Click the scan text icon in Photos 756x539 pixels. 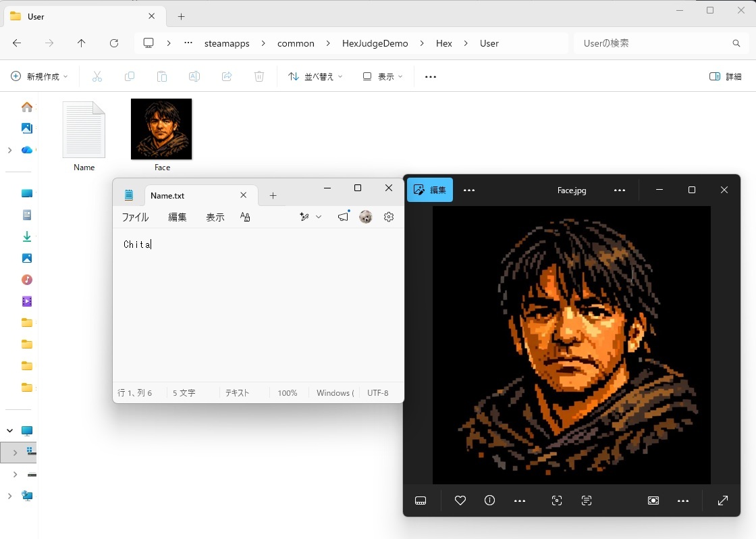pyautogui.click(x=587, y=500)
